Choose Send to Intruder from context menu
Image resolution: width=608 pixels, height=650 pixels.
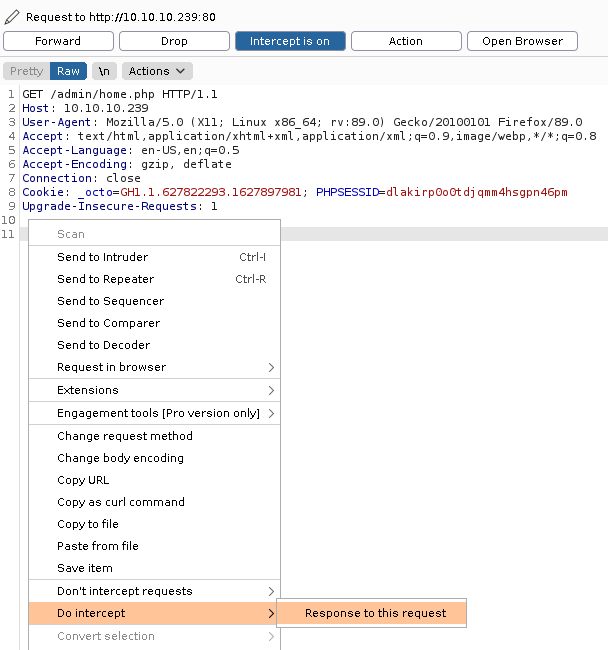102,257
